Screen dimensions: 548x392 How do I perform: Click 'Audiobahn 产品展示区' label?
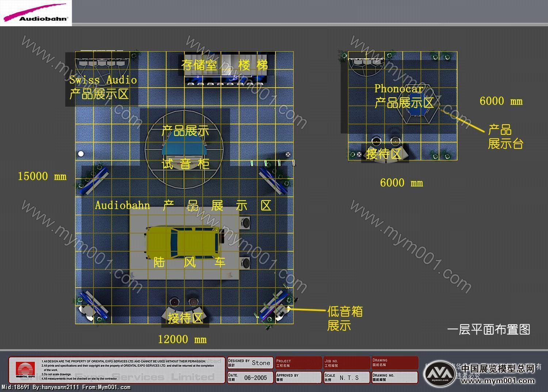click(183, 205)
